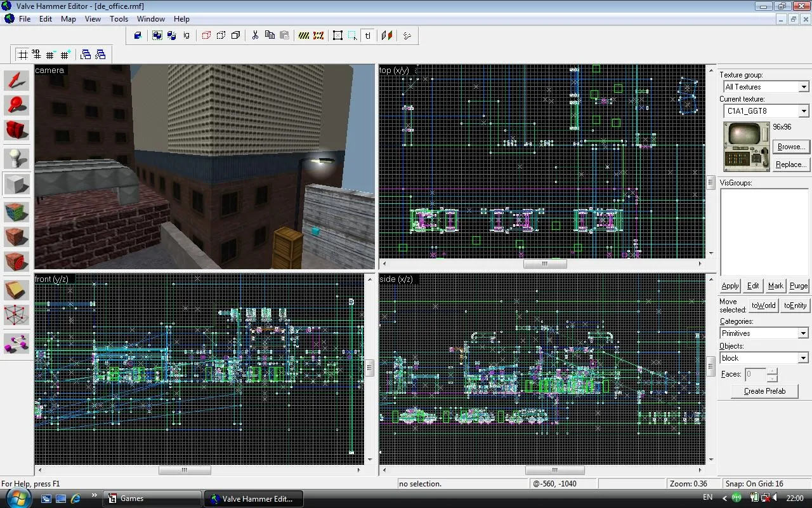Click the C1A1_GGT8 texture preview thumbnail
Viewport: 812px width, 508px height.
(x=746, y=146)
